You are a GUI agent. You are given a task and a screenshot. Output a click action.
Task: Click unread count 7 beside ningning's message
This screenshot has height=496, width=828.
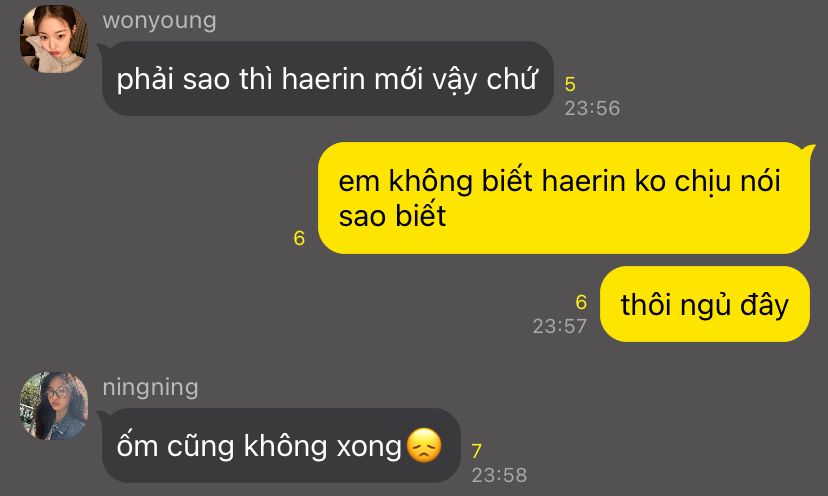pos(477,451)
